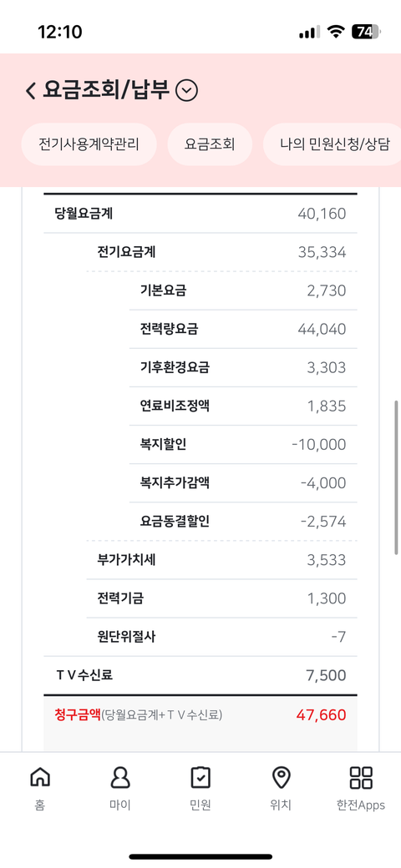Select the 나의 민원신청/상담 tab
401x868 pixels.
(x=332, y=144)
